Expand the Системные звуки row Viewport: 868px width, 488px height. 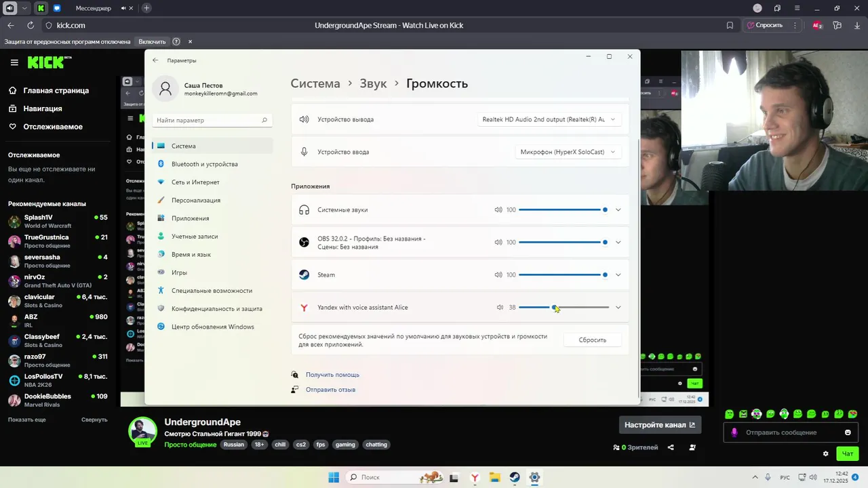click(618, 209)
